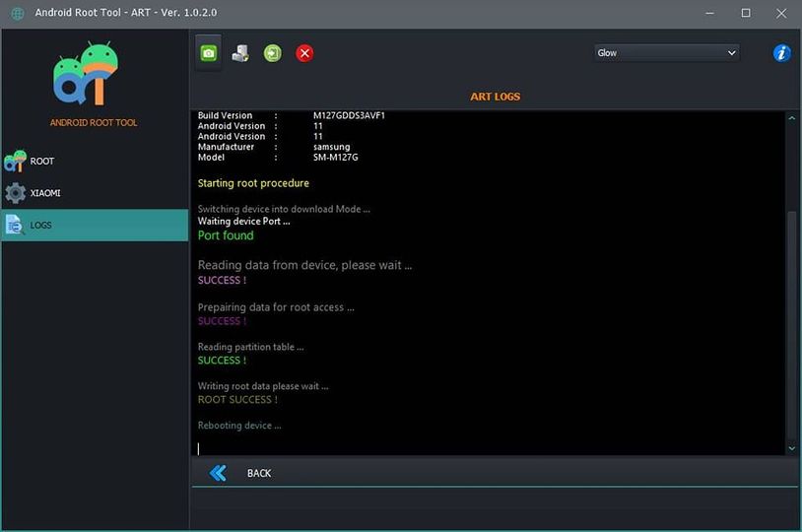Click the ART LOGS heading
Viewport: 802px width, 532px height.
(496, 97)
